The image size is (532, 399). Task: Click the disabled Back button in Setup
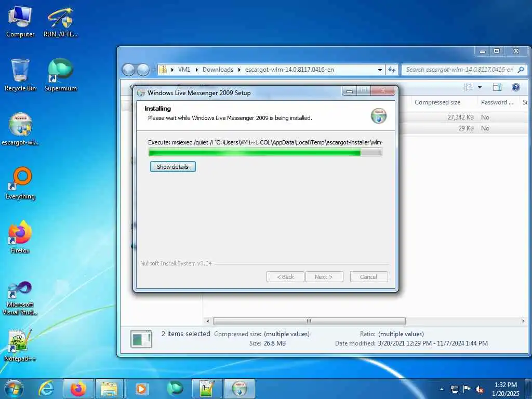pyautogui.click(x=285, y=277)
